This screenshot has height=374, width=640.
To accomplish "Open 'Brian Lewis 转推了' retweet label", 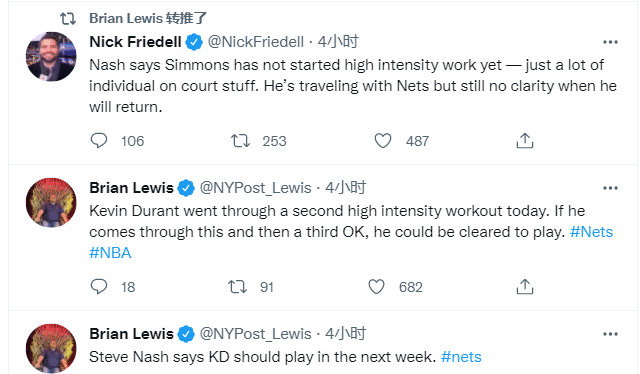I will tap(148, 18).
